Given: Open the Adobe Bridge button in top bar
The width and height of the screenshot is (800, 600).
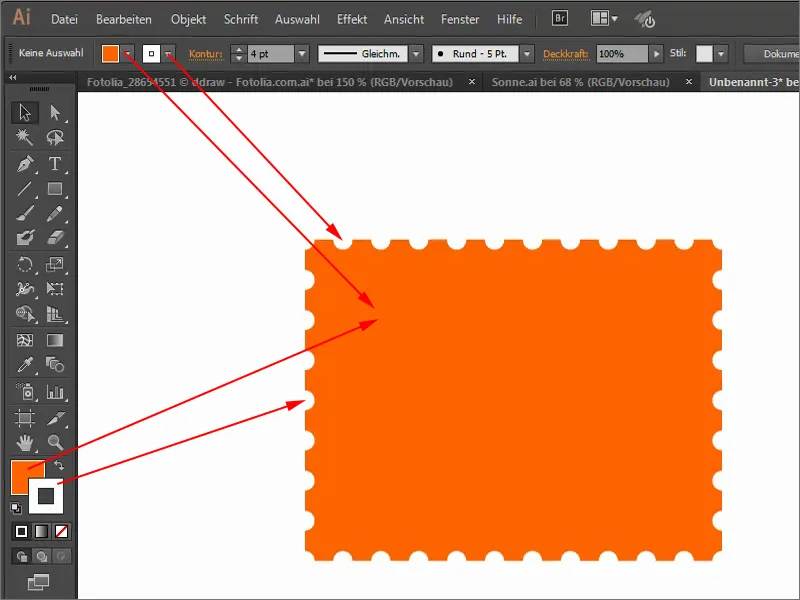Looking at the screenshot, I should point(559,18).
